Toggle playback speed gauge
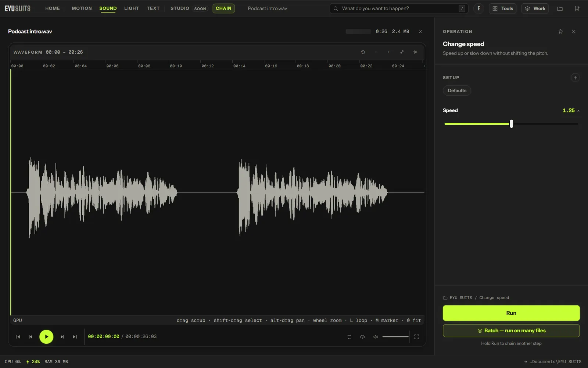Viewport: 588px width, 368px height. coord(362,337)
